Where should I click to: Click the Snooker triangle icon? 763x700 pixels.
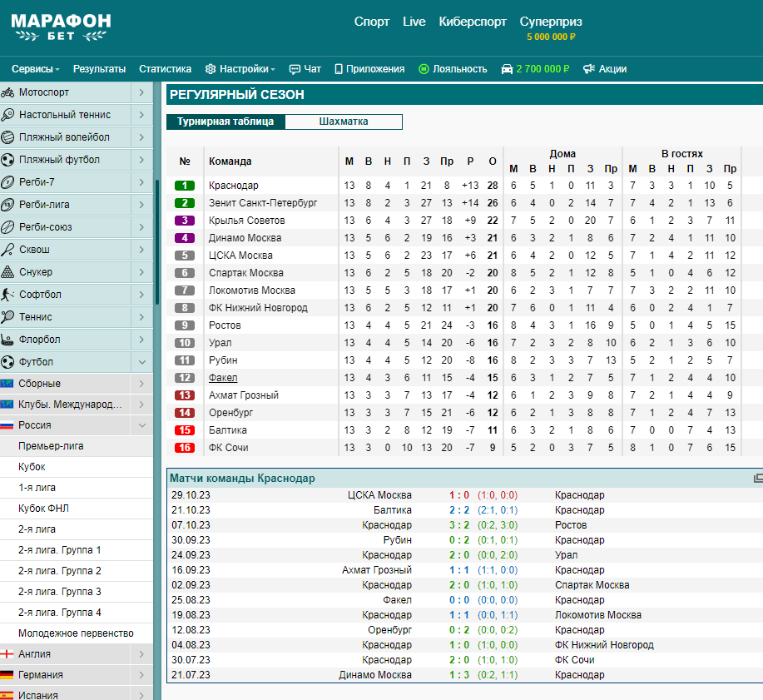[7, 272]
